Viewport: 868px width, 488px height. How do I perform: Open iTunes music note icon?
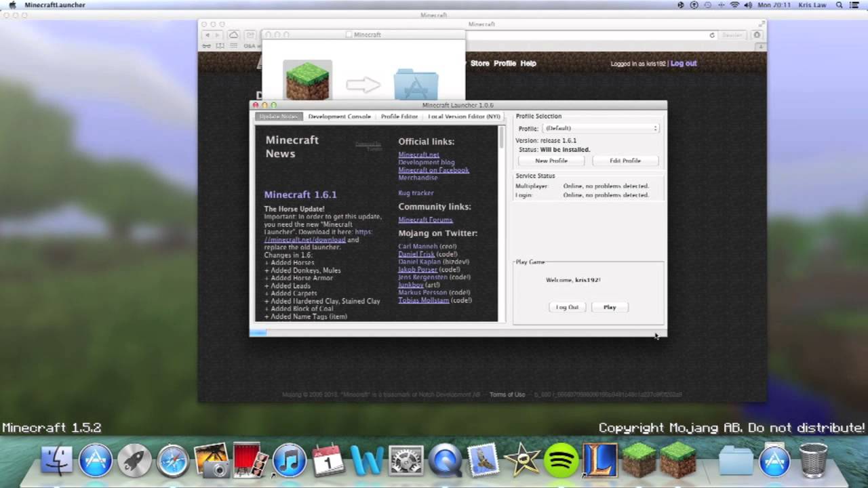289,460
